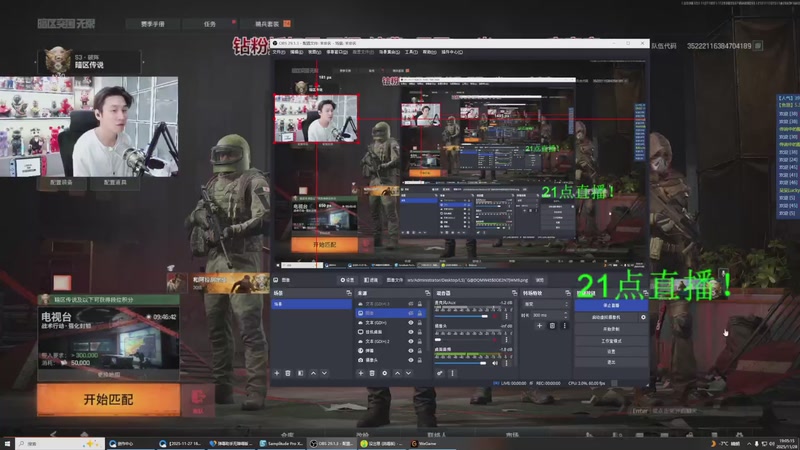This screenshot has width=800, height=450.
Task: Click the Windows taskbar search box
Action: [60, 444]
